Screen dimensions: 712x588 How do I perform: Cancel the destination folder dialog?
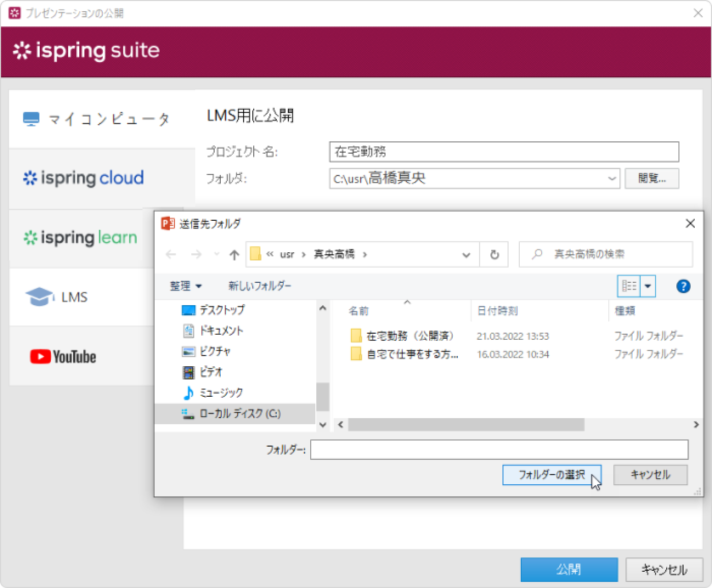click(x=650, y=475)
